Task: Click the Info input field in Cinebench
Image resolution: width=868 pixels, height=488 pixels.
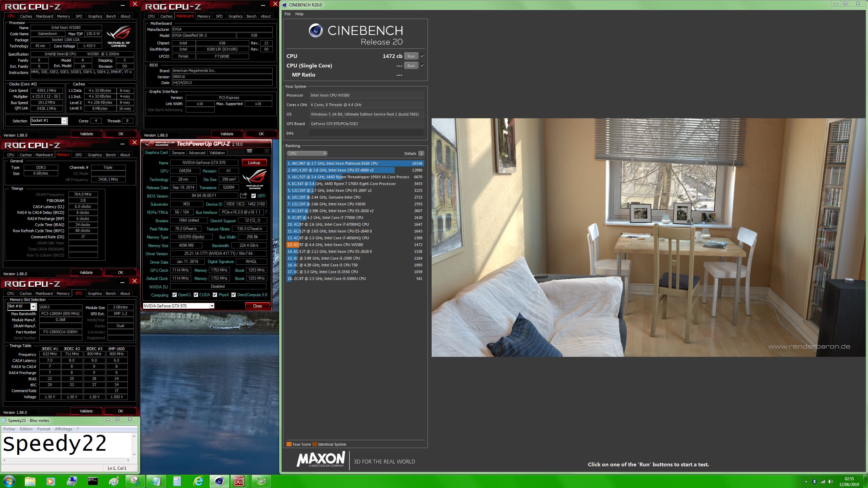Action: point(366,133)
